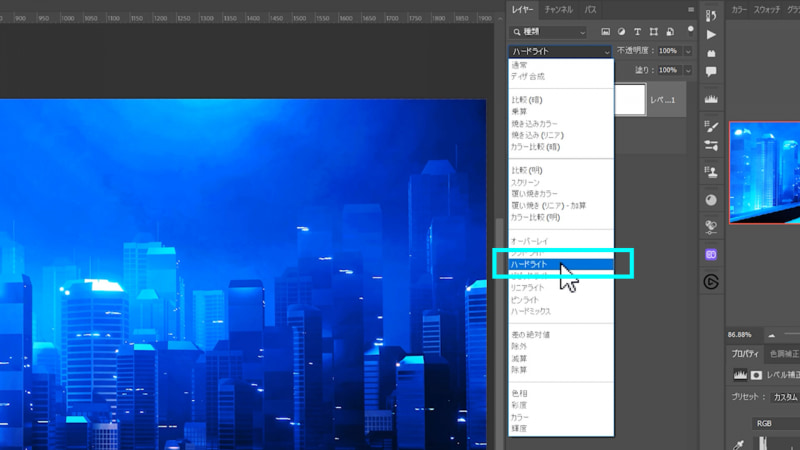Open the Styles sphere panel icon

pos(711,200)
